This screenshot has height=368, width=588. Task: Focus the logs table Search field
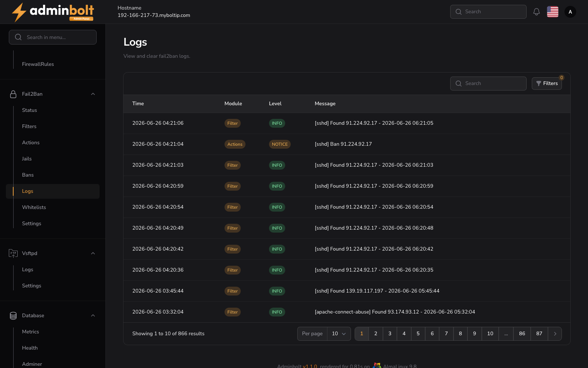[x=488, y=84]
